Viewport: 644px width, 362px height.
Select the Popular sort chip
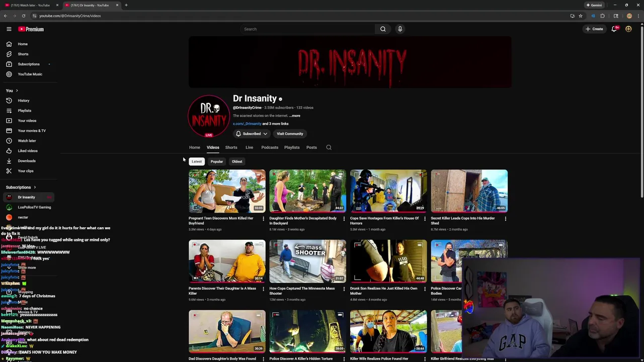[217, 161]
